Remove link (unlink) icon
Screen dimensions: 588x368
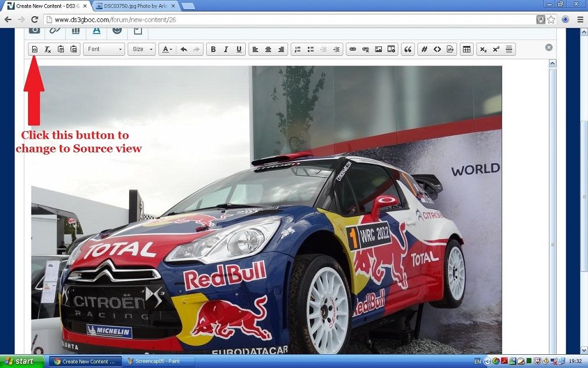point(366,49)
